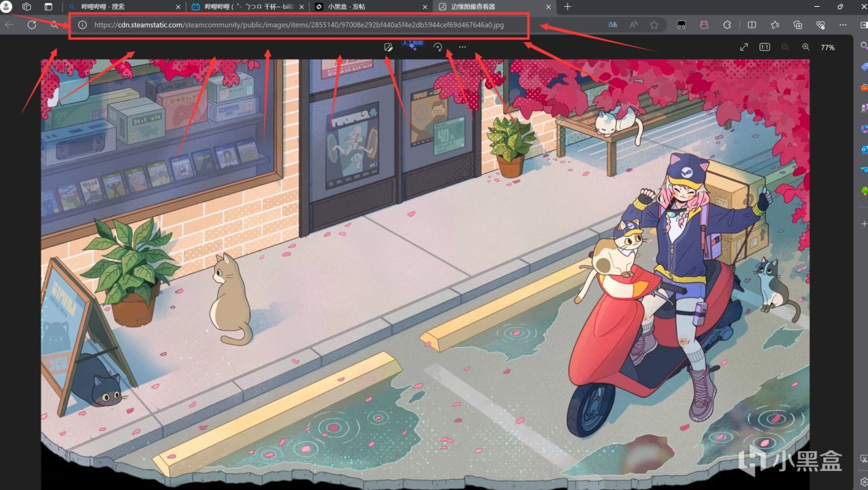Open the tab actions menu icon
Screen dimensions: 868x490
48,7
